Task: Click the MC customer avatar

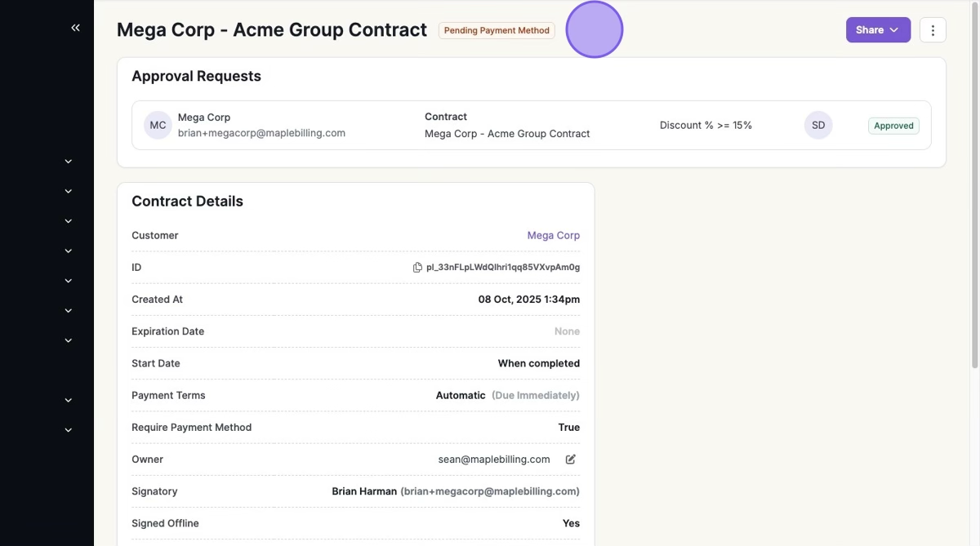Action: click(x=158, y=125)
